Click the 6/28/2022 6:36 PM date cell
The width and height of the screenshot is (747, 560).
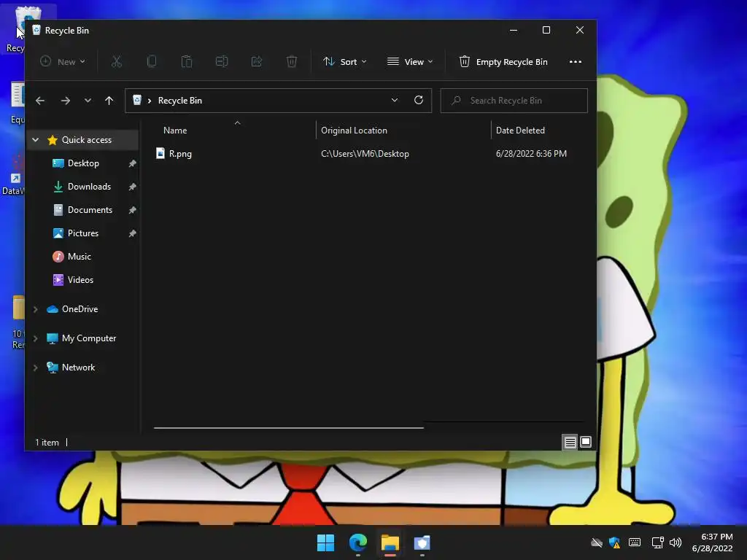pos(531,154)
